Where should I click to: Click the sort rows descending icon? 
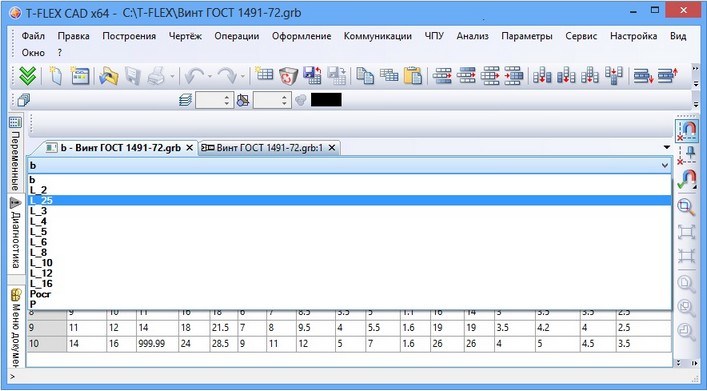643,76
